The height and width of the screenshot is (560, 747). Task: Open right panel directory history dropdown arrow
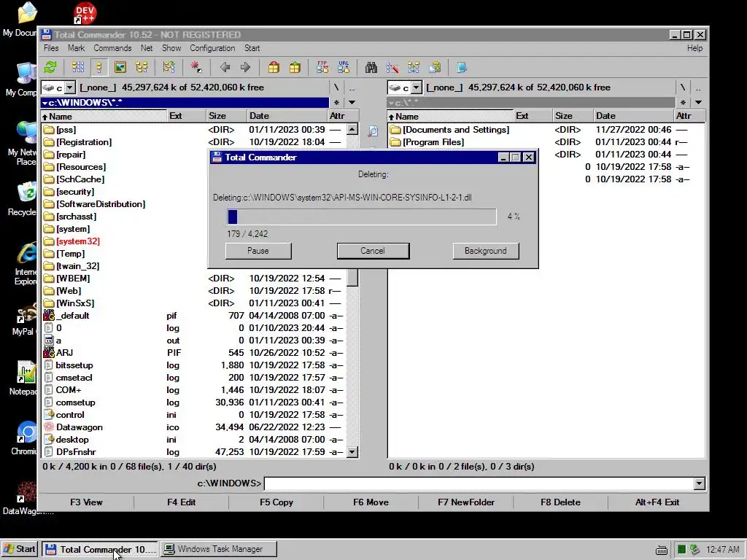point(698,102)
